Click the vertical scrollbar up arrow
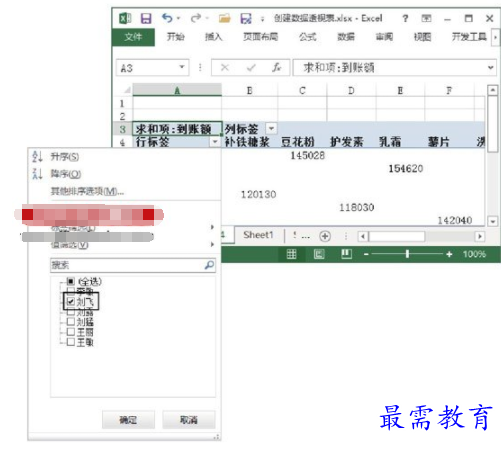The height and width of the screenshot is (449, 501). point(493,90)
